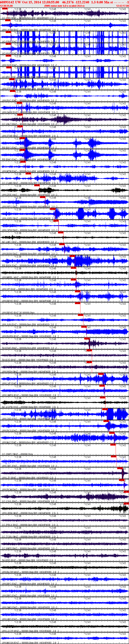Viewport: 129px width, 644px height.
Task: Click the RMS noise scaling note
Action: pos(64,6)
